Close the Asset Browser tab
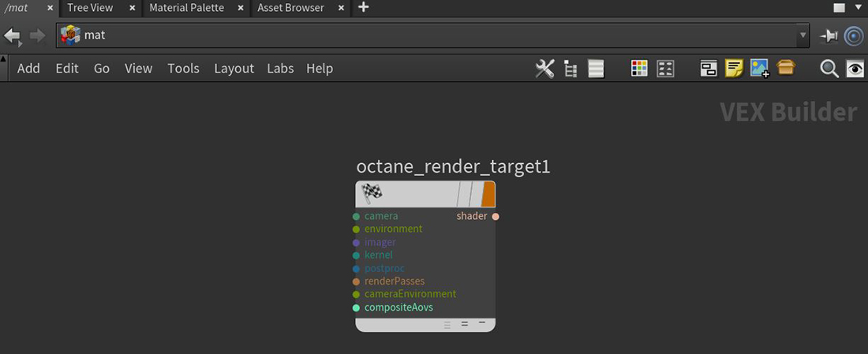Screen dimensions: 868x354 tap(341, 9)
